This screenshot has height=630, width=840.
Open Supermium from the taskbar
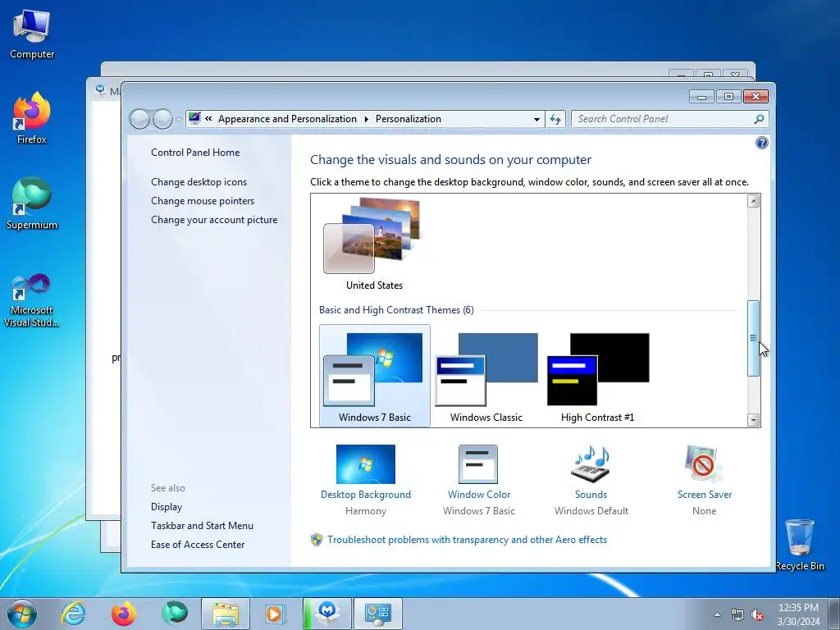pos(175,614)
